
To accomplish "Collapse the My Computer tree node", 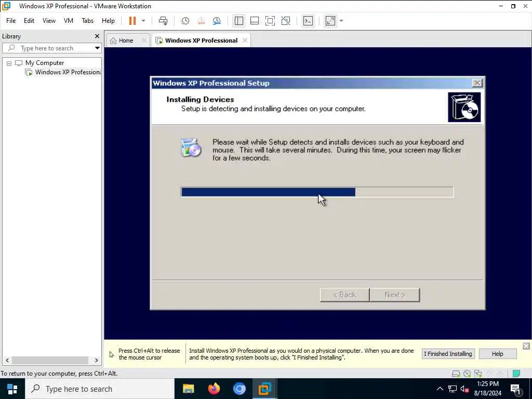I will tap(9, 63).
